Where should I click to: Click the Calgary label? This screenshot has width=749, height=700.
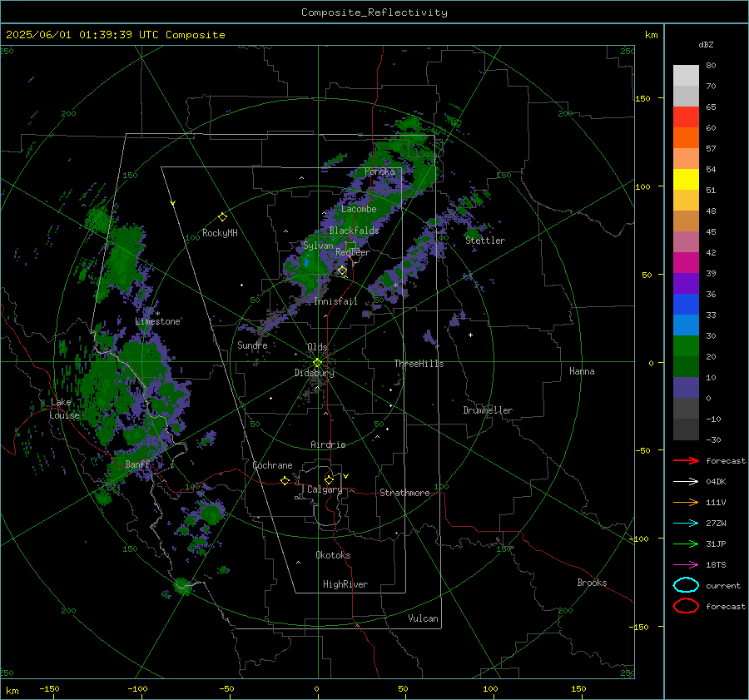click(325, 489)
